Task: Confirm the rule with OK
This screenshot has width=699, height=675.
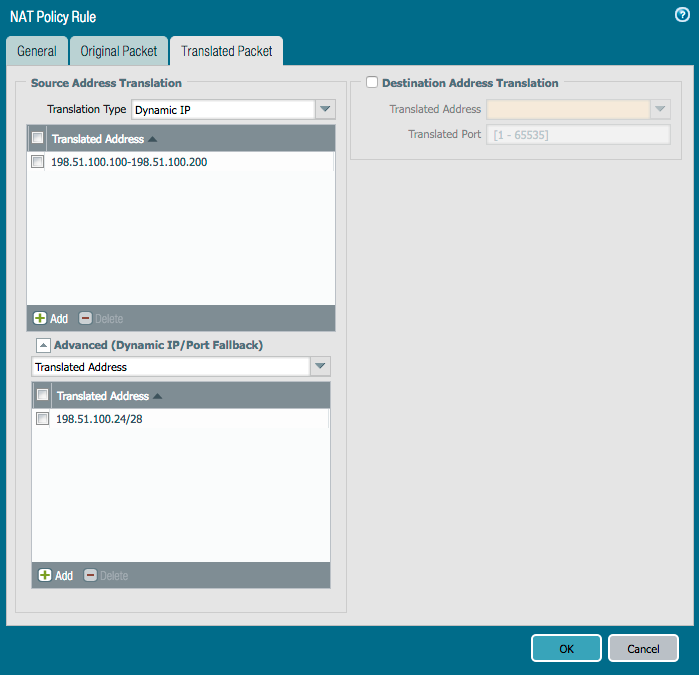Action: click(566, 648)
